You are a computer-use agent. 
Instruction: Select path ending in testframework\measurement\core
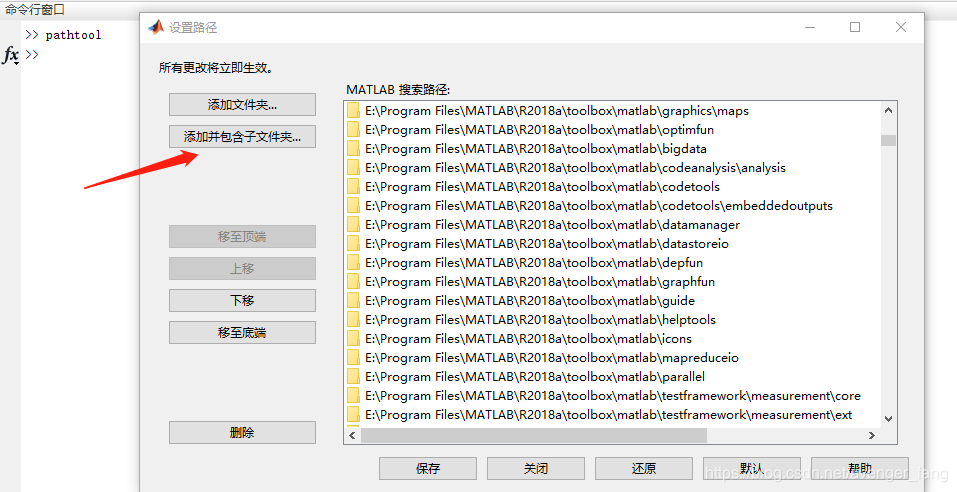(613, 396)
